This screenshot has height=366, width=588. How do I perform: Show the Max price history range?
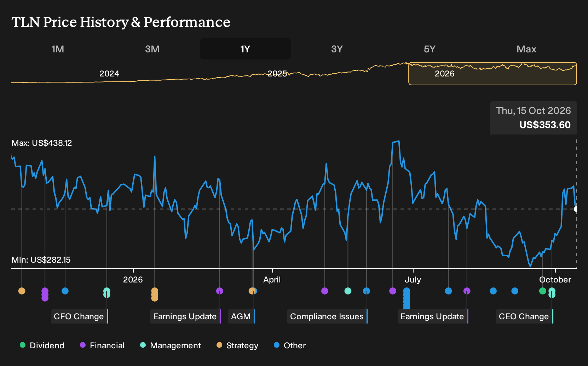click(x=526, y=49)
